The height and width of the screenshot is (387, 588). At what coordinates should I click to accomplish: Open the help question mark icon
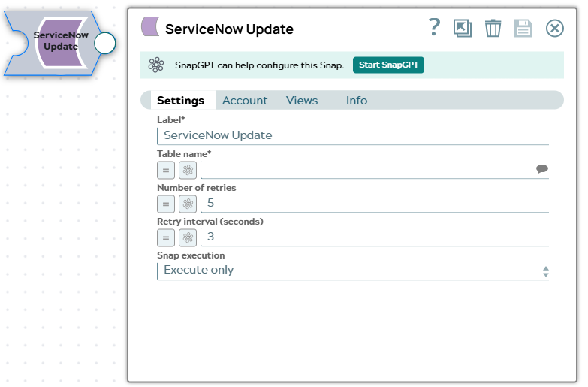point(434,27)
